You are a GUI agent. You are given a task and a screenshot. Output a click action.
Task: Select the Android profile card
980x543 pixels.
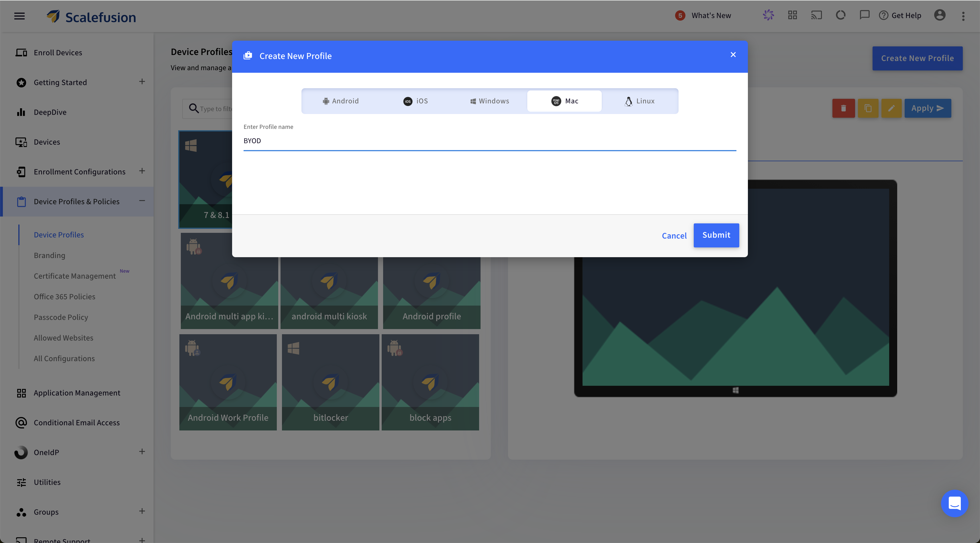pyautogui.click(x=432, y=293)
